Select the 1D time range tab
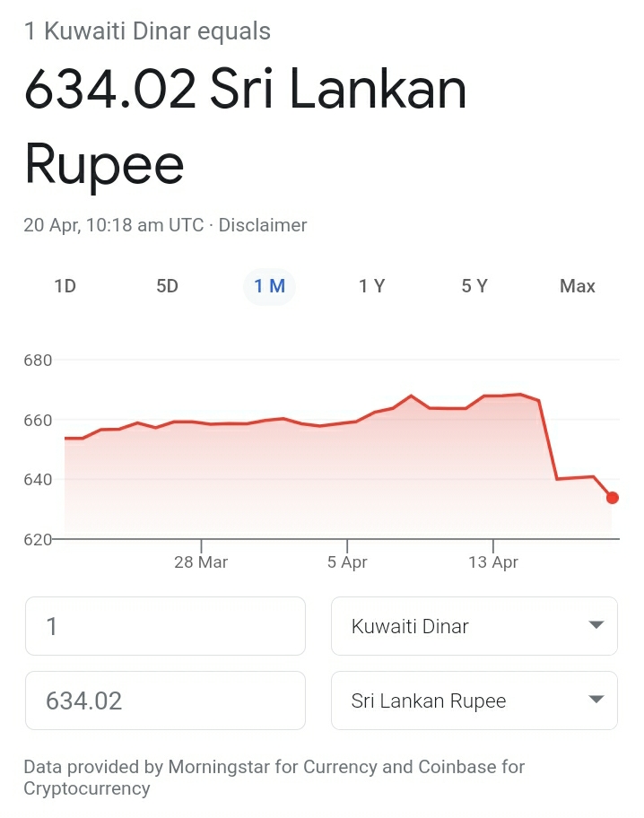This screenshot has height=818, width=644. [x=65, y=286]
